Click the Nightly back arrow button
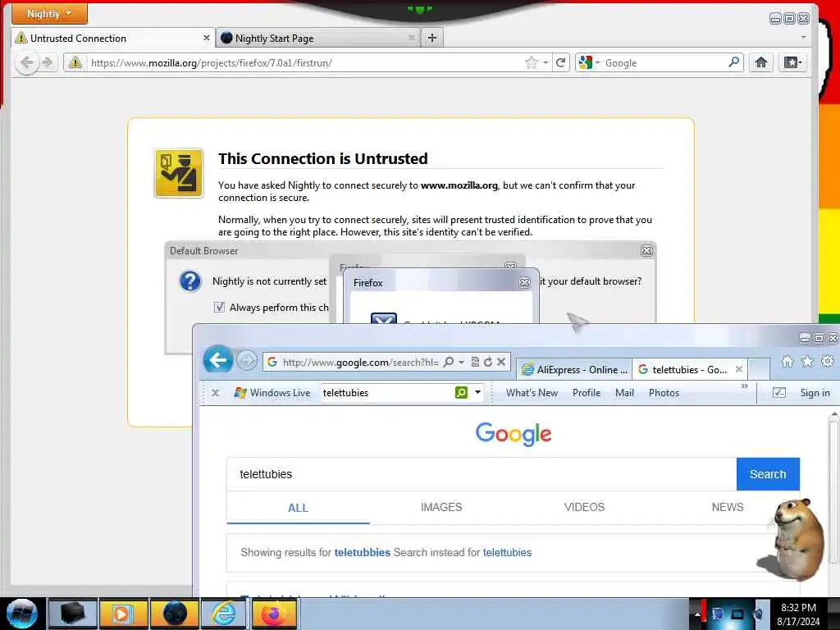Image resolution: width=840 pixels, height=630 pixels. coord(27,62)
